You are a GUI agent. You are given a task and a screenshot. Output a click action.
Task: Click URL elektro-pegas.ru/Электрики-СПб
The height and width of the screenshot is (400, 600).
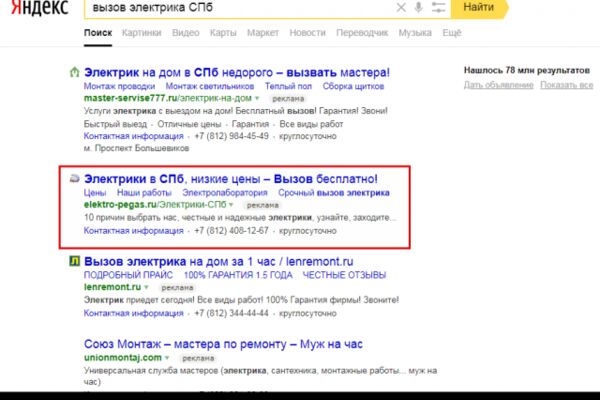point(155,205)
